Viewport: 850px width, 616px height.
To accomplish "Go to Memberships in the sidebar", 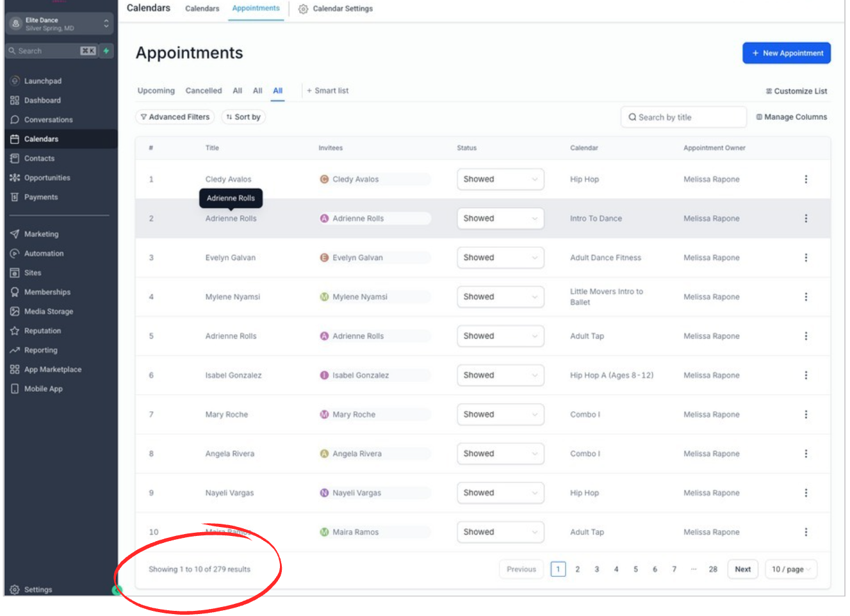I will [47, 292].
